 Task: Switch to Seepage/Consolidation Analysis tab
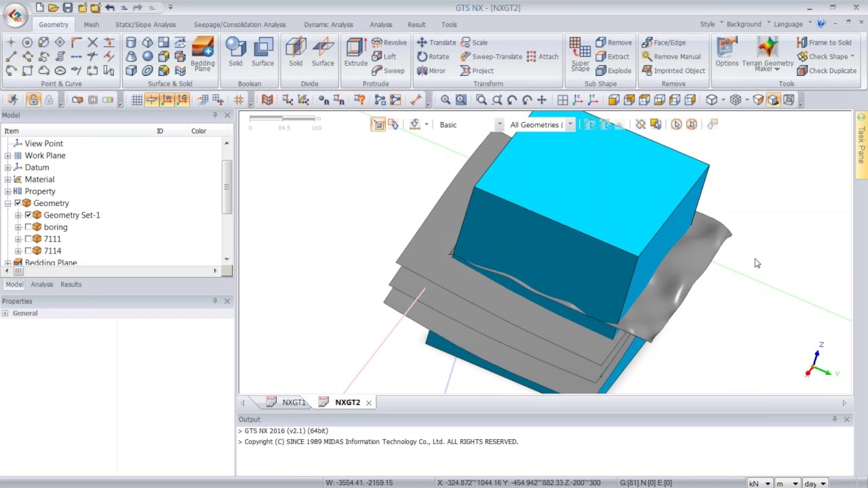[x=240, y=24]
